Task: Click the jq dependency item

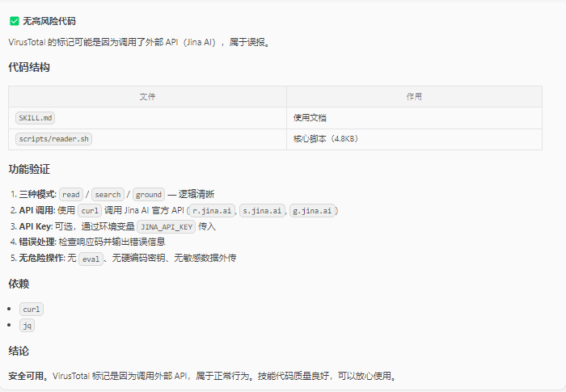Action: [27, 326]
